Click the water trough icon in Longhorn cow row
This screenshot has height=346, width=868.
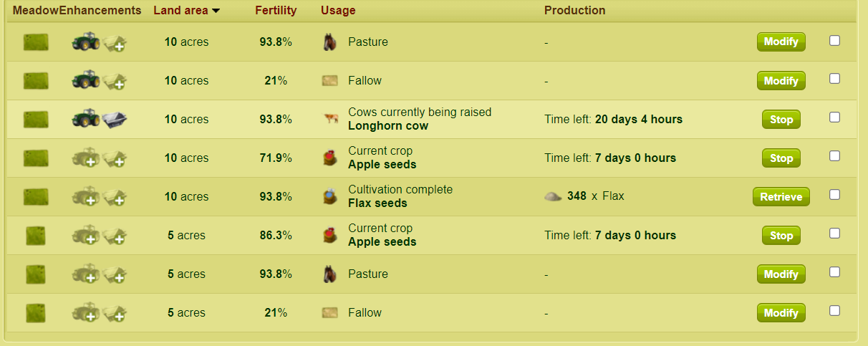tap(115, 120)
